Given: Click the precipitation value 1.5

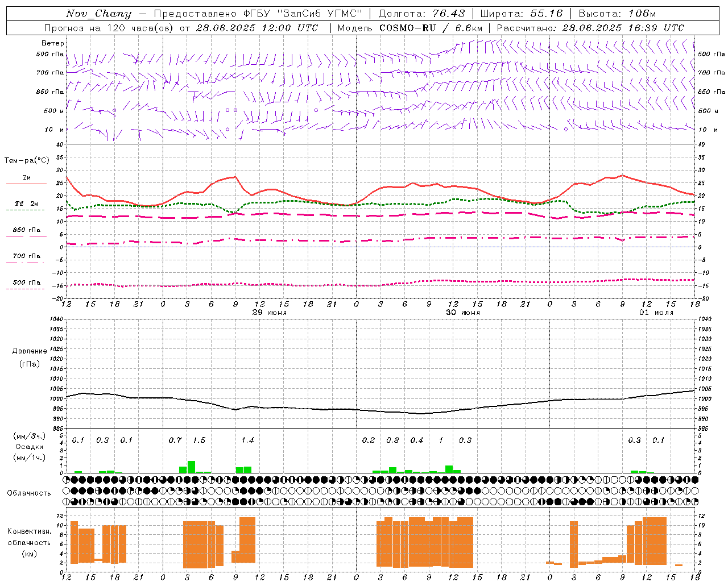Looking at the screenshot, I should tap(199, 440).
